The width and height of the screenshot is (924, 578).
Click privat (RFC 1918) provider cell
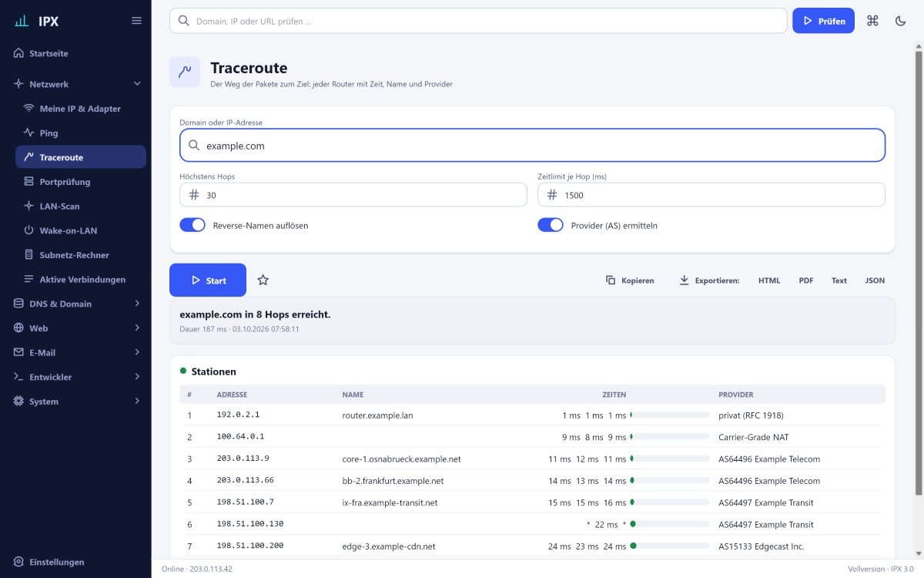click(x=751, y=415)
